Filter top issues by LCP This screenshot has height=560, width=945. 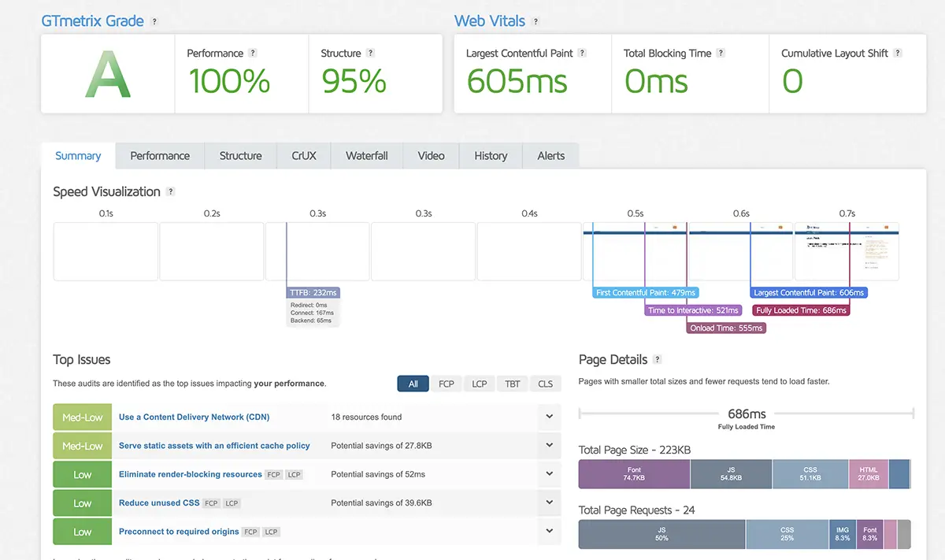pyautogui.click(x=480, y=384)
